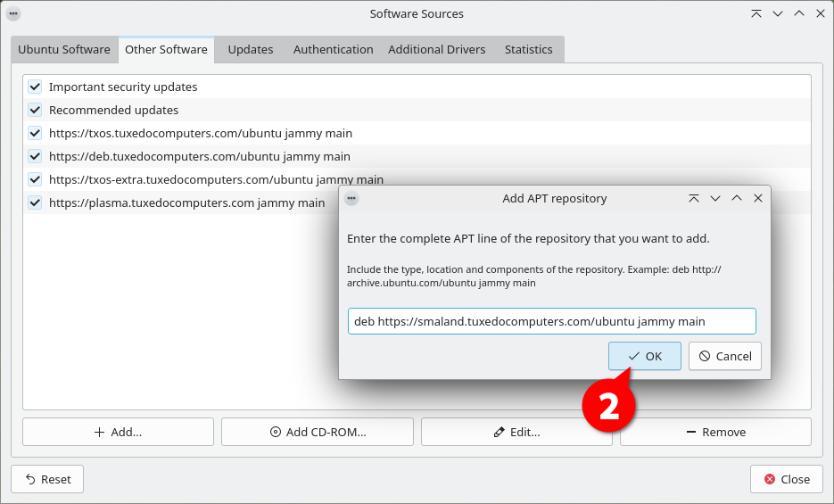The height and width of the screenshot is (504, 834).
Task: Close the Add APT repository dialog
Action: (758, 198)
